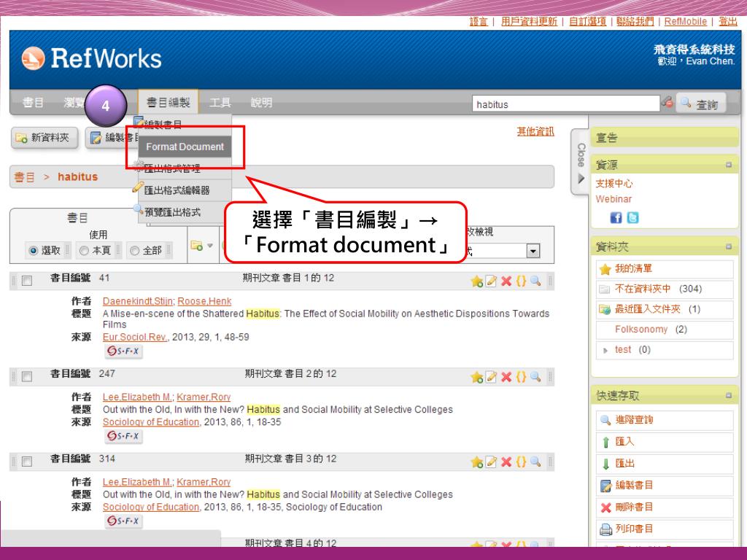This screenshot has height=560, width=747.
Task: Click the 新資料夾 button
Action: click(x=44, y=138)
